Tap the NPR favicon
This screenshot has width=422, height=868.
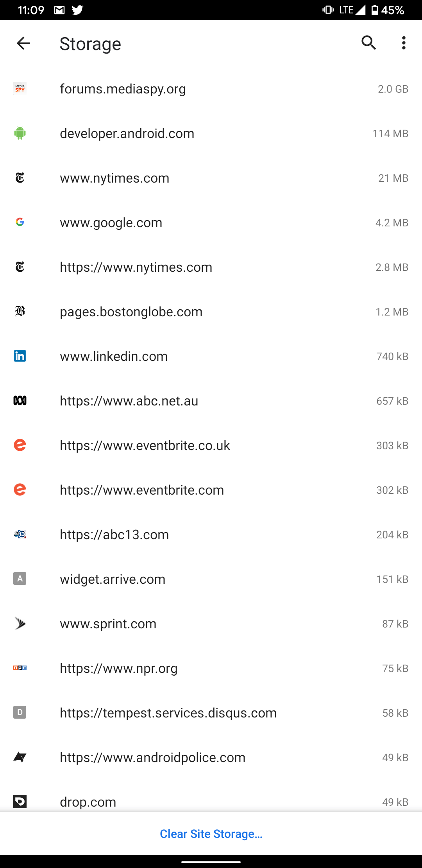(x=20, y=668)
